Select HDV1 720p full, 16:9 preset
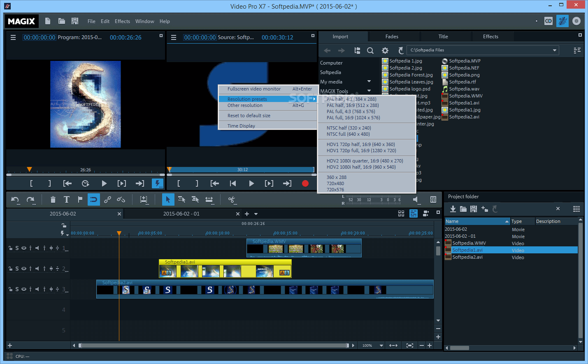Viewport: 588px width, 364px height. [361, 151]
